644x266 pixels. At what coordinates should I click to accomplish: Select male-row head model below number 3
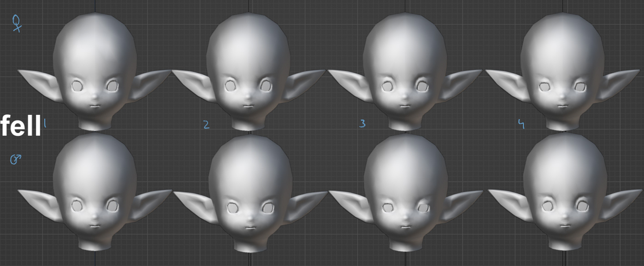pos(405,193)
